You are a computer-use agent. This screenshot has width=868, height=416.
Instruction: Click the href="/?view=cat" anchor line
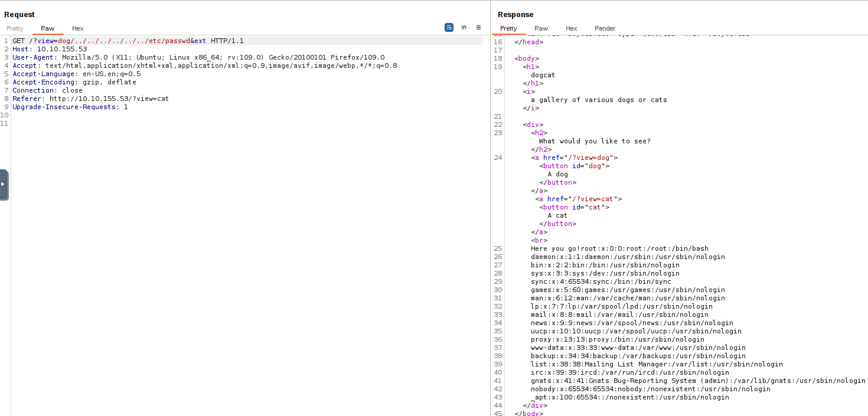(x=579, y=199)
